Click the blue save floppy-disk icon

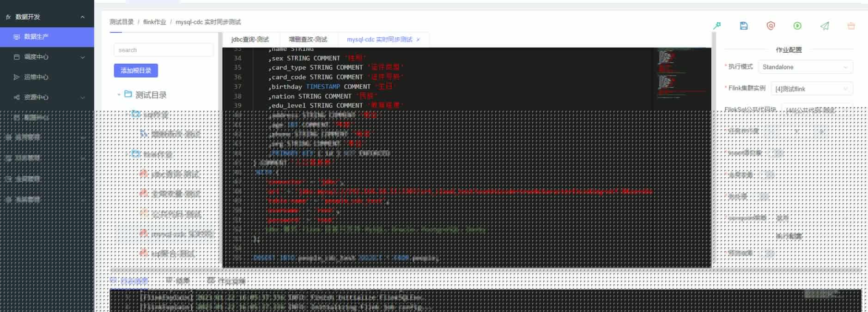coord(744,26)
